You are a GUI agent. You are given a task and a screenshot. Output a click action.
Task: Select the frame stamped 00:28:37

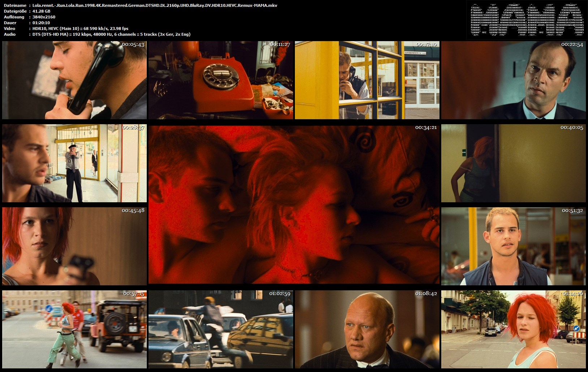[x=74, y=163]
